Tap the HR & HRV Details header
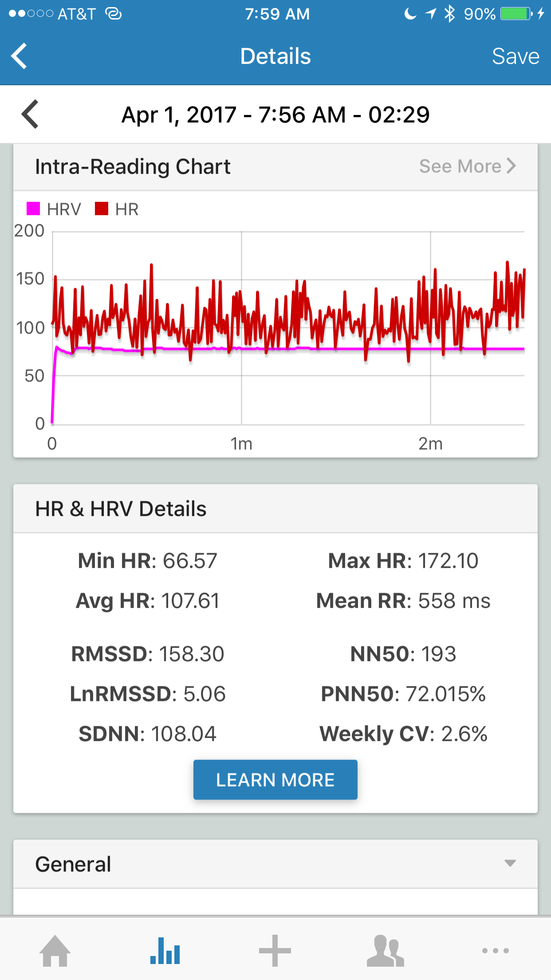551x980 pixels. pos(121,509)
